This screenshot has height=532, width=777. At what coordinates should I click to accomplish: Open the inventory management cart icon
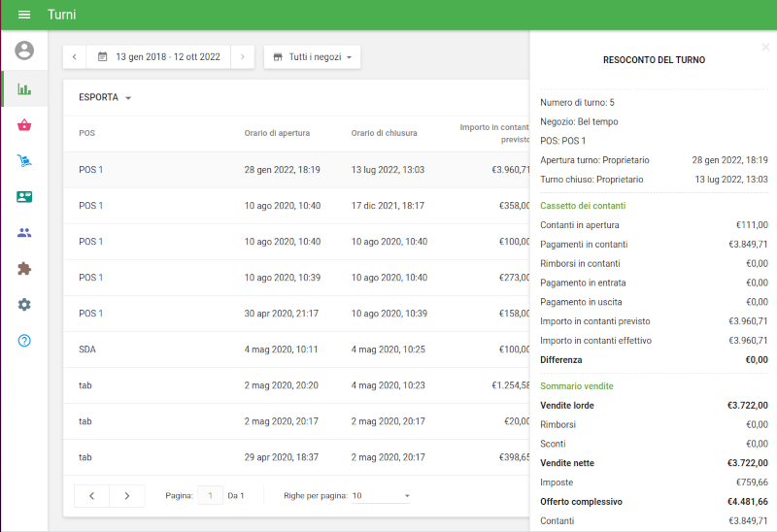(24, 161)
